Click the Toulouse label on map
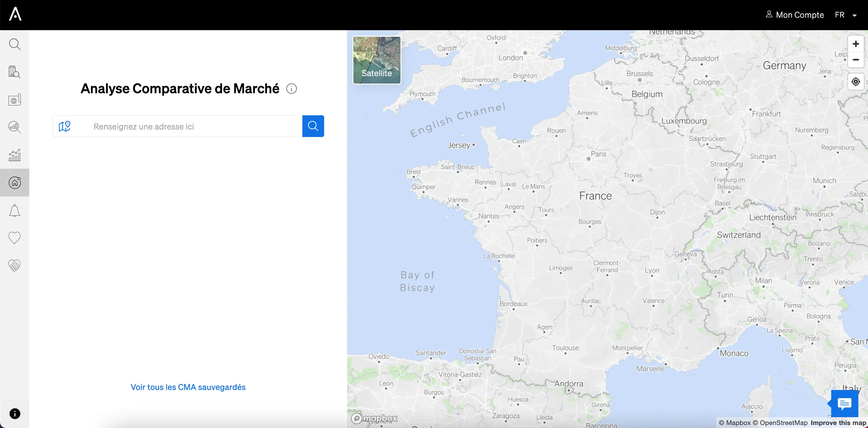Viewport: 868px width, 428px height. tap(565, 348)
